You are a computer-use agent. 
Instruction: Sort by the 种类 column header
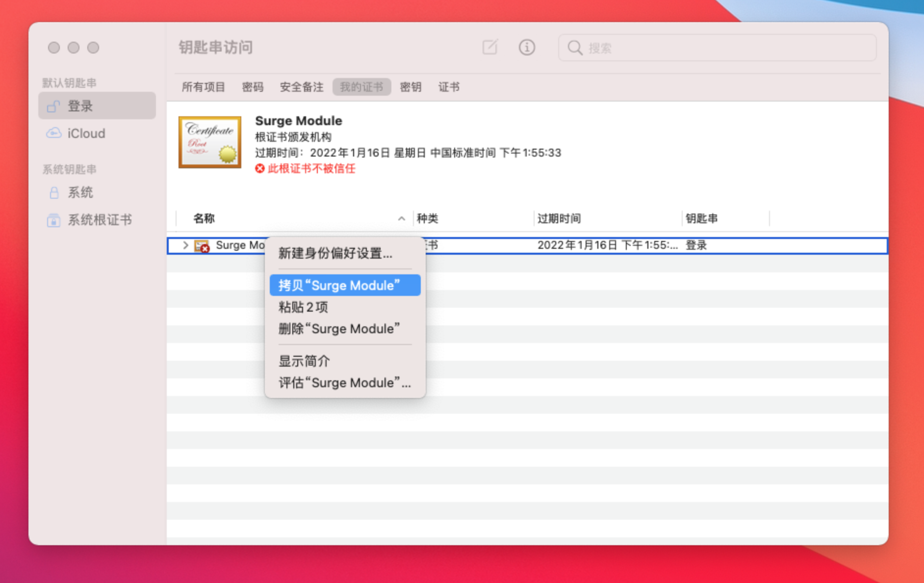click(x=473, y=218)
